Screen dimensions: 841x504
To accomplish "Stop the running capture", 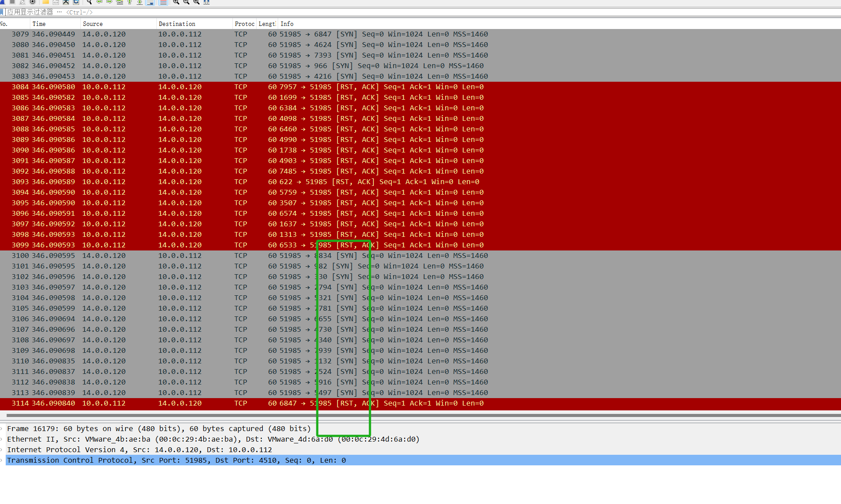I will coord(12,2).
